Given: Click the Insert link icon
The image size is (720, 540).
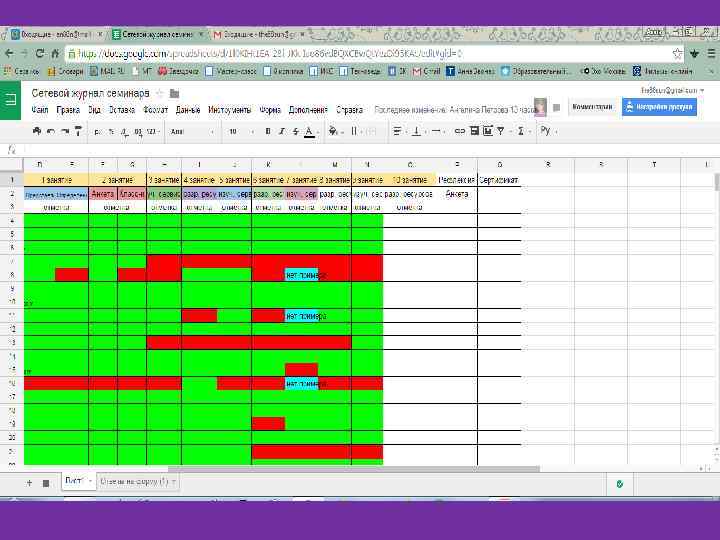Looking at the screenshot, I should point(459,131).
